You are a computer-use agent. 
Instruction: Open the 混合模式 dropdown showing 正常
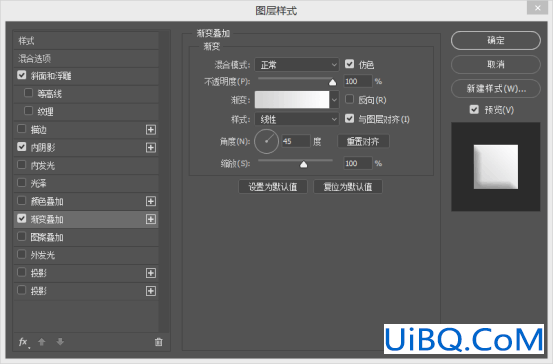click(297, 65)
